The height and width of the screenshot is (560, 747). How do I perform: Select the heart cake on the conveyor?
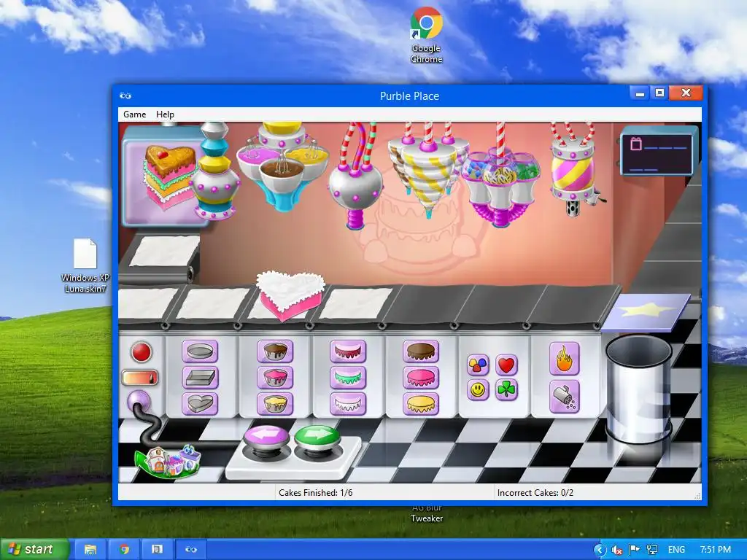coord(290,295)
